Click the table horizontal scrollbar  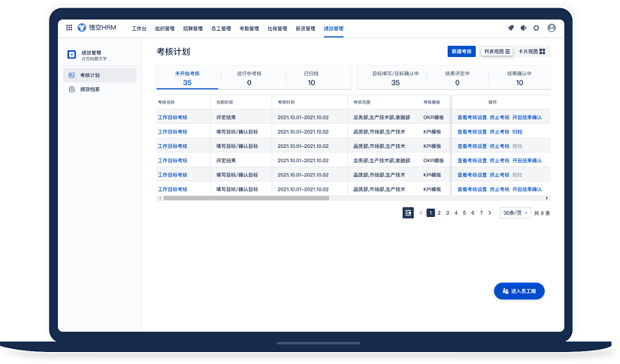tap(246, 198)
